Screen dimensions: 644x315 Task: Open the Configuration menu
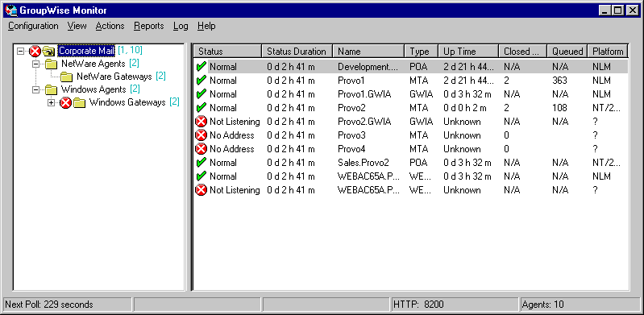[33, 26]
